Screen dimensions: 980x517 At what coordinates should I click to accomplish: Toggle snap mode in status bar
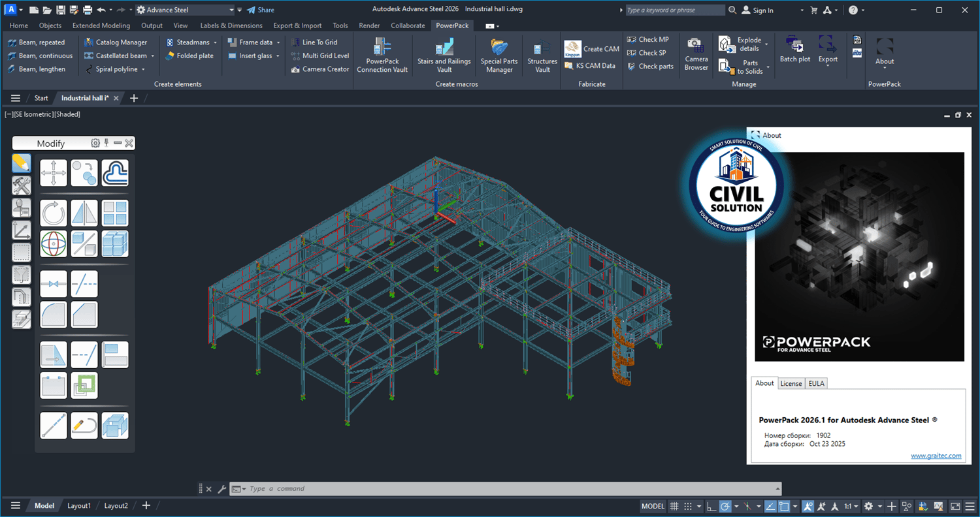(x=688, y=507)
